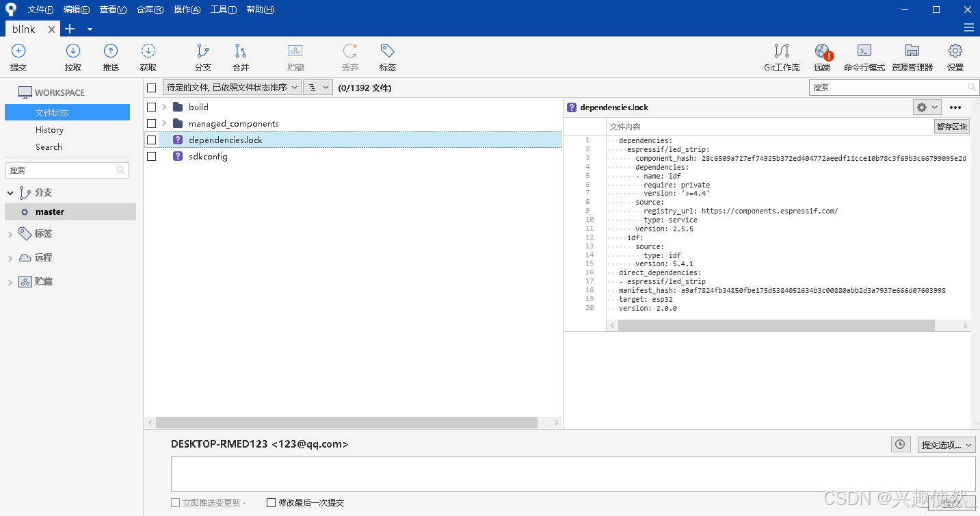
Task: Expand the 标签 section in sidebar
Action: 10,234
